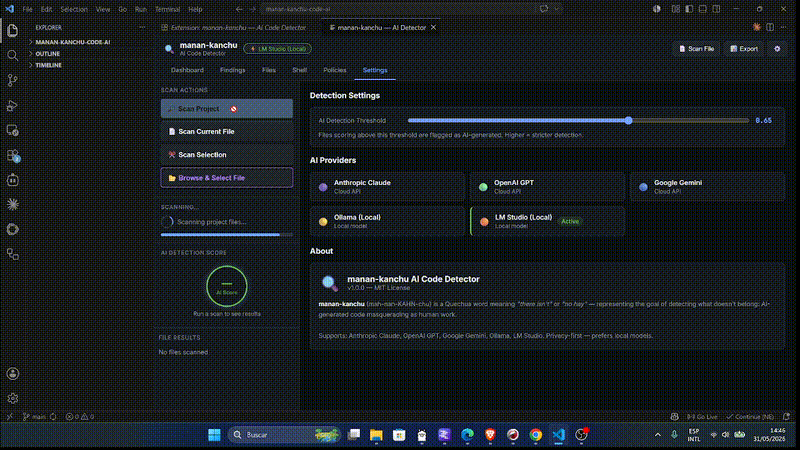Toggle the bottom panel layout icon
800x450 pixels.
[x=703, y=9]
